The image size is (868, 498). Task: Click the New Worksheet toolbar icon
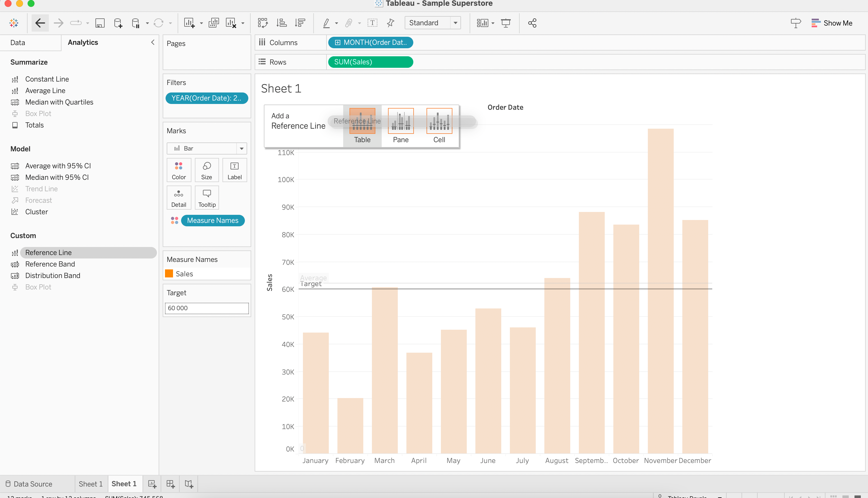point(189,23)
